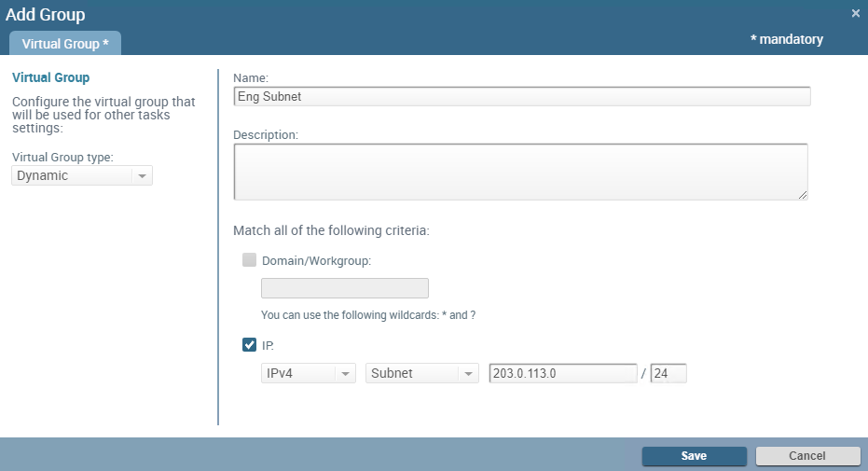Uncheck the IP criteria checkbox
This screenshot has width=868, height=471.
[x=249, y=345]
